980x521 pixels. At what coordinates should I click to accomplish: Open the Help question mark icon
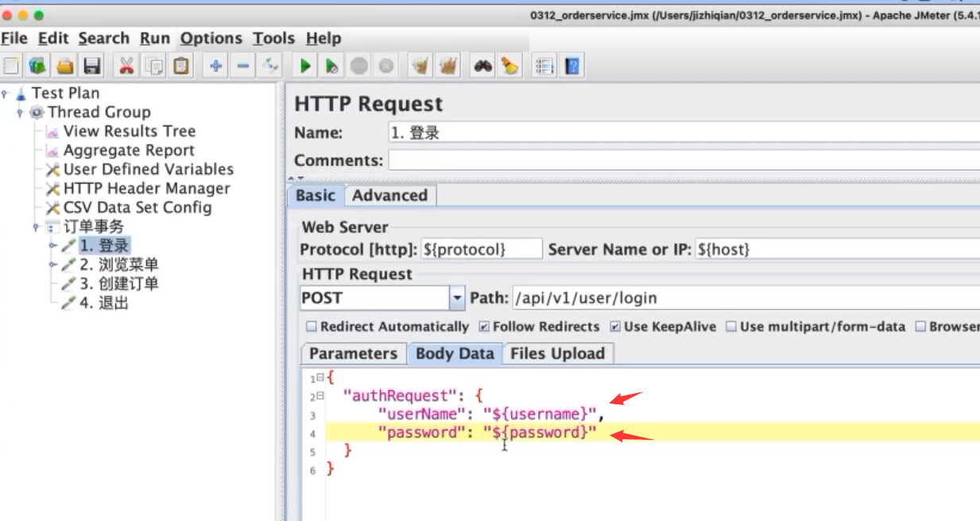coord(571,66)
